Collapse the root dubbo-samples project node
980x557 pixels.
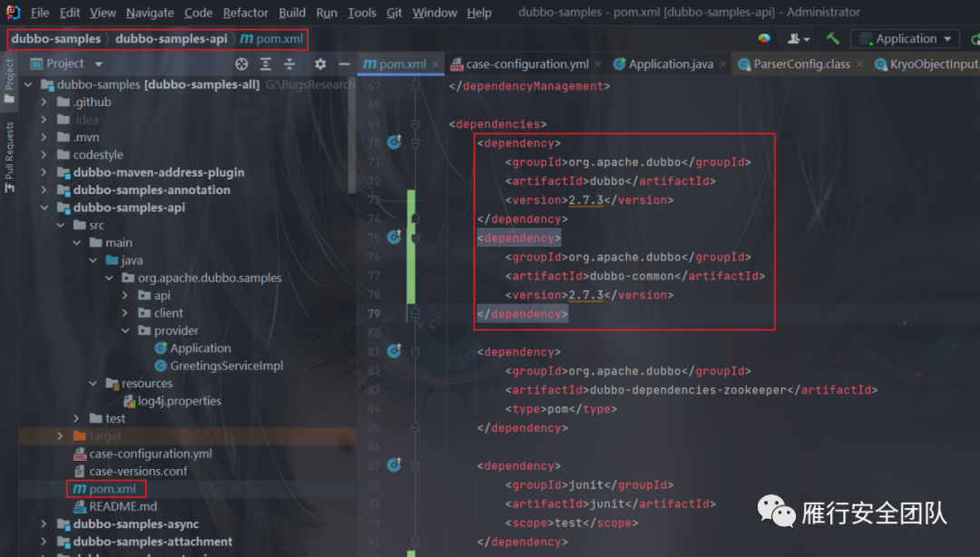(x=28, y=84)
